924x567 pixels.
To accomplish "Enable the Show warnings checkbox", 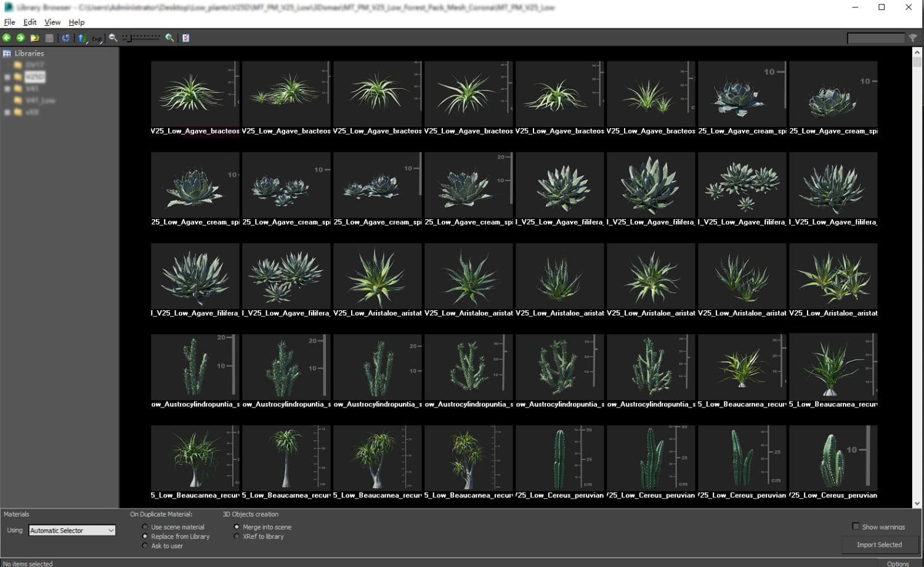I will (x=856, y=526).
